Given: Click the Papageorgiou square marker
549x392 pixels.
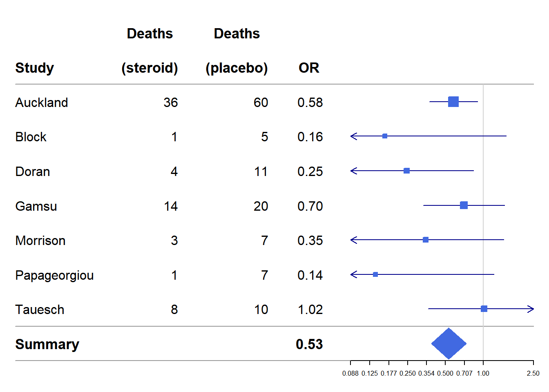Looking at the screenshot, I should click(375, 274).
